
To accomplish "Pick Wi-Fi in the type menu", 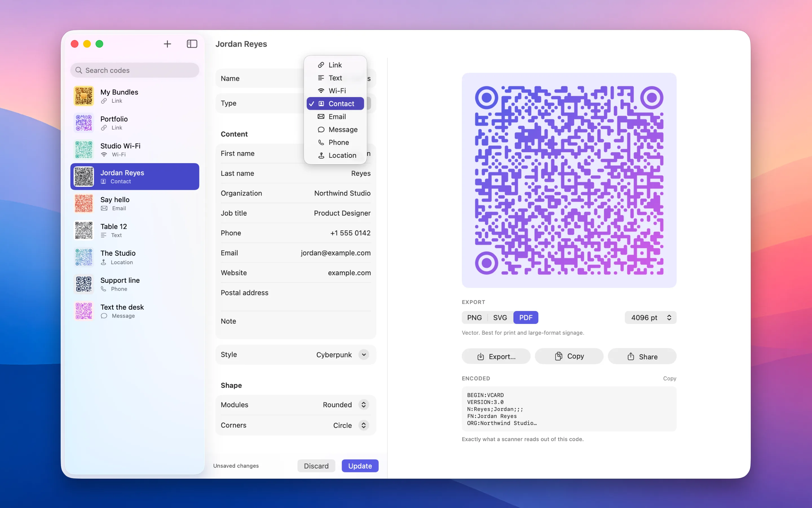I will tap(335, 91).
